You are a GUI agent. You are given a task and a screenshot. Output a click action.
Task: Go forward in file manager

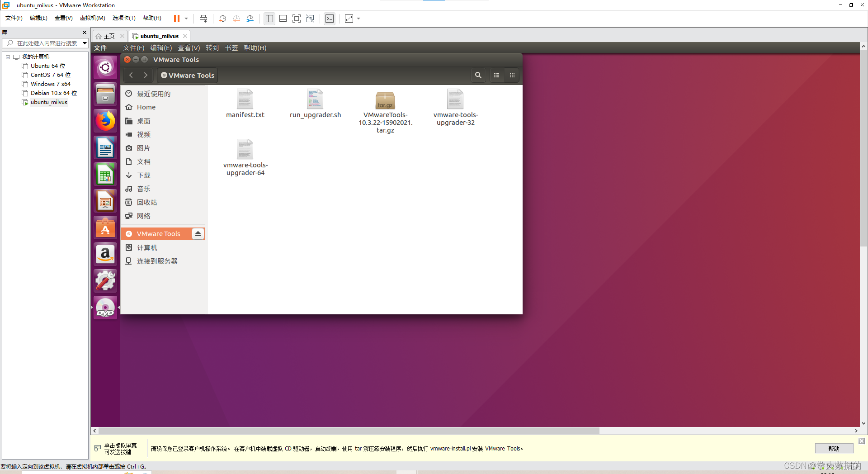pos(146,75)
